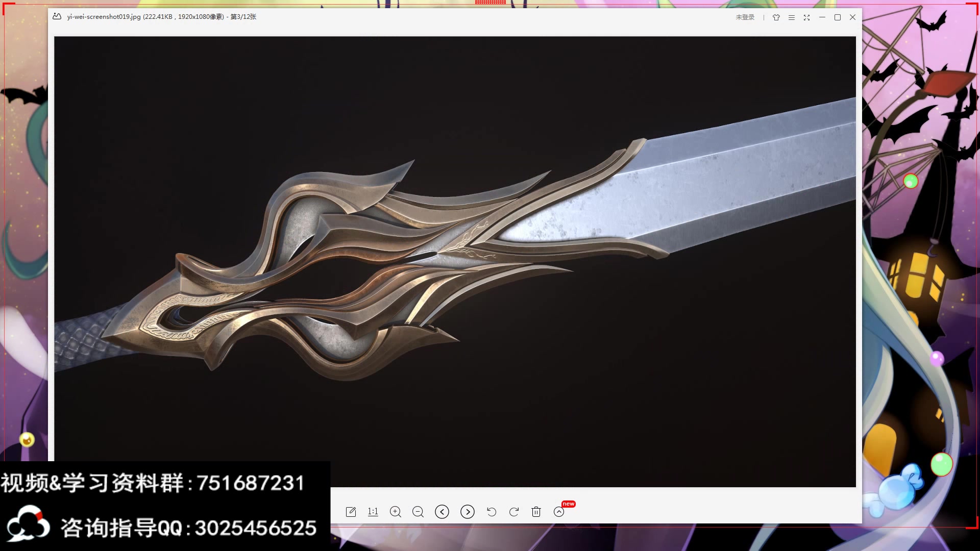980x551 pixels.
Task: Click the file name yi-wei-screenshot019.jpg title
Action: click(x=104, y=17)
